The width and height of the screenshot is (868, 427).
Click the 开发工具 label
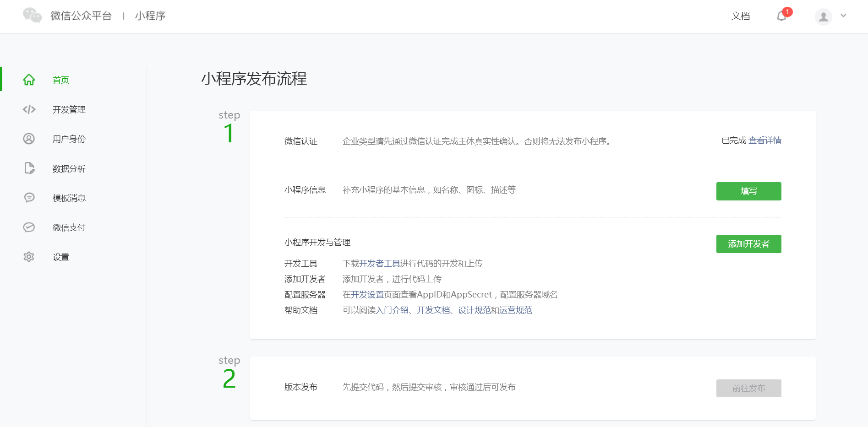click(x=301, y=264)
